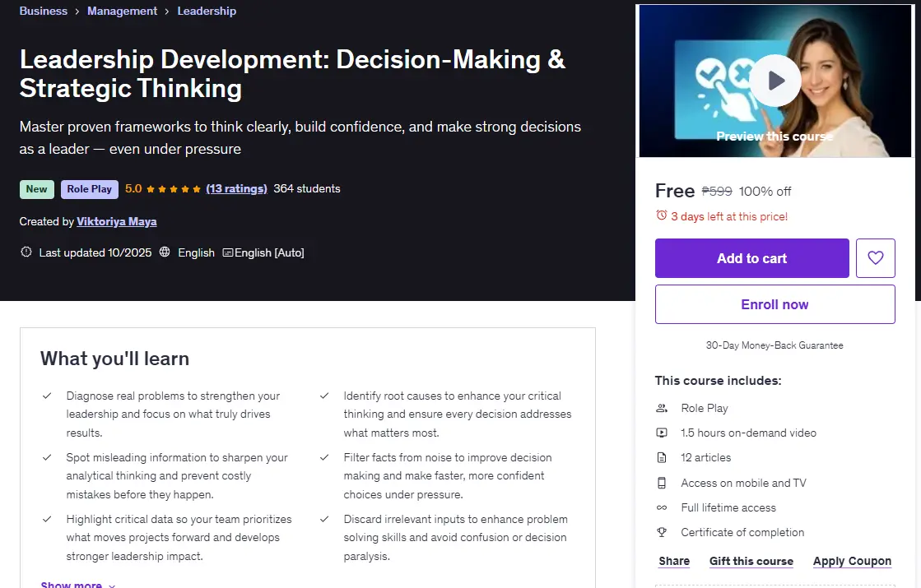921x588 pixels.
Task: Click chevron between Business and Management
Action: click(77, 12)
